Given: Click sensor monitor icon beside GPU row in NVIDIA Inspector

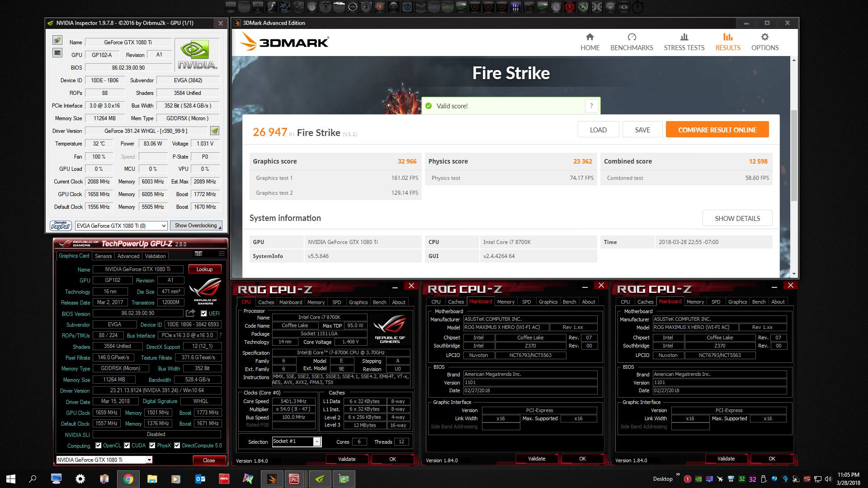Looking at the screenshot, I should [x=57, y=53].
